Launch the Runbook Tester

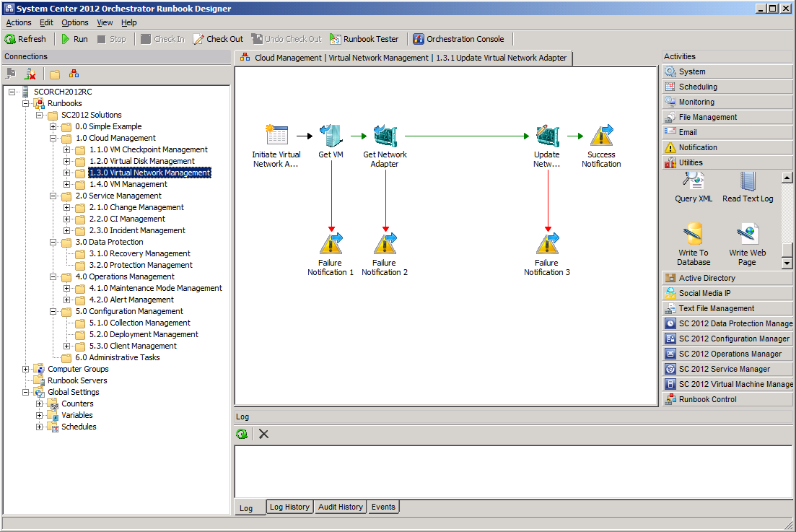tap(364, 39)
